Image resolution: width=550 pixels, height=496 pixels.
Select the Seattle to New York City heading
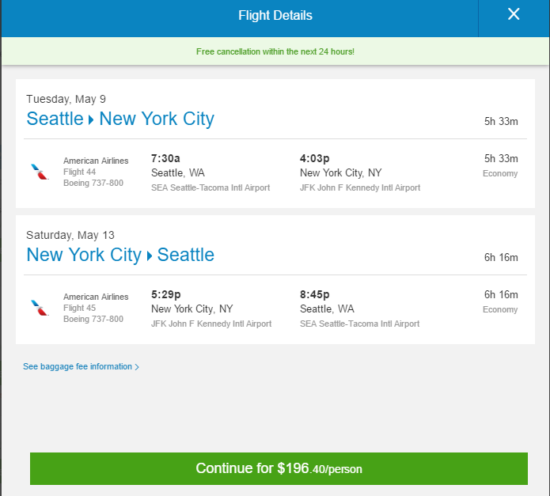point(120,119)
